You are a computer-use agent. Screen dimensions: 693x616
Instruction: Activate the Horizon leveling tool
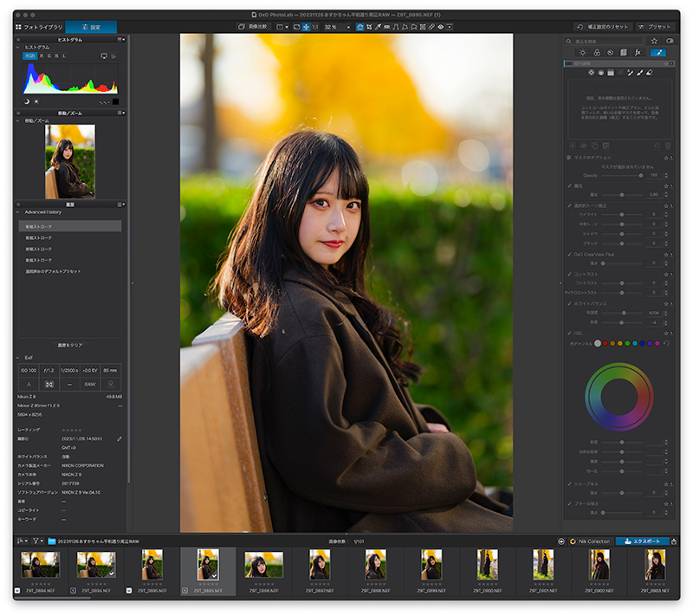coord(386,27)
